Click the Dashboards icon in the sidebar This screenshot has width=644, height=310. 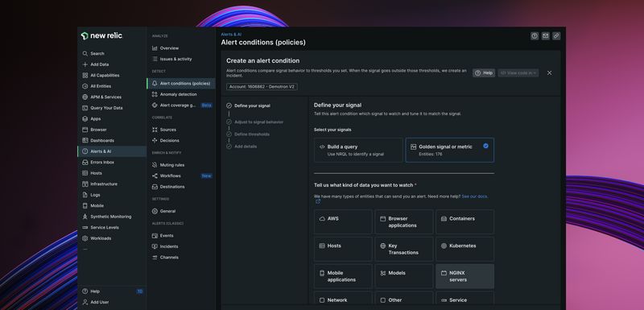coord(85,140)
